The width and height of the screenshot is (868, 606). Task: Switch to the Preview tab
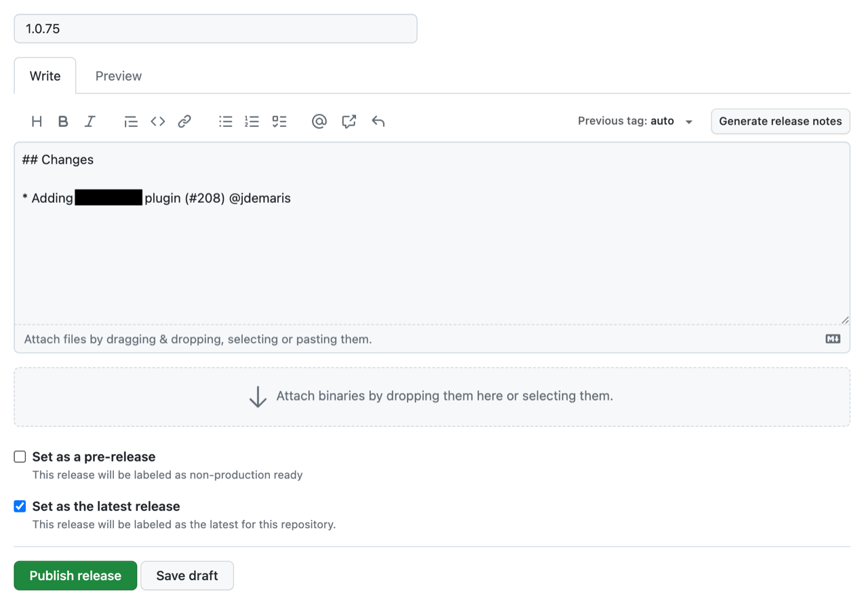coord(118,75)
